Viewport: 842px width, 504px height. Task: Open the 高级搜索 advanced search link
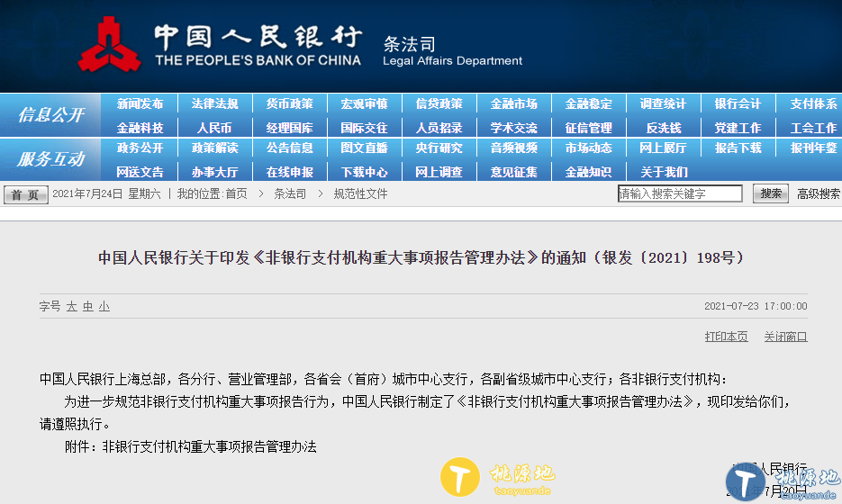[818, 193]
